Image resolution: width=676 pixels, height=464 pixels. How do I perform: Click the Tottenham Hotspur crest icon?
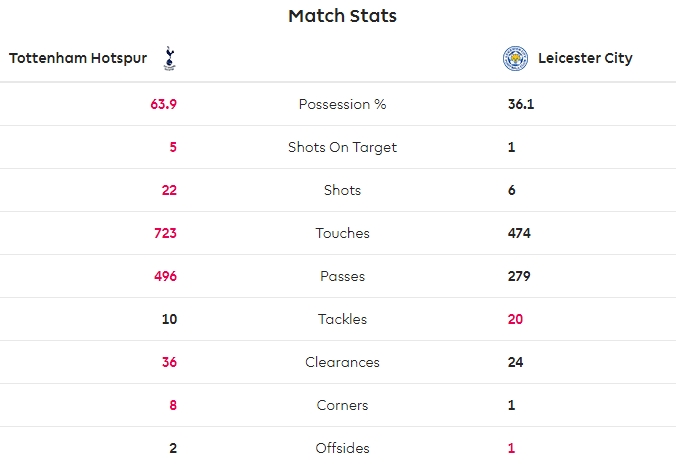[169, 58]
